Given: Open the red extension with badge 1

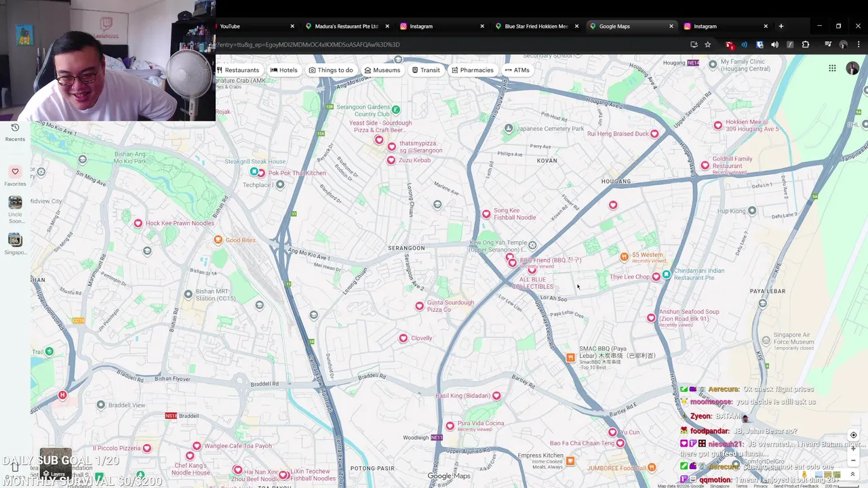Looking at the screenshot, I should [730, 45].
